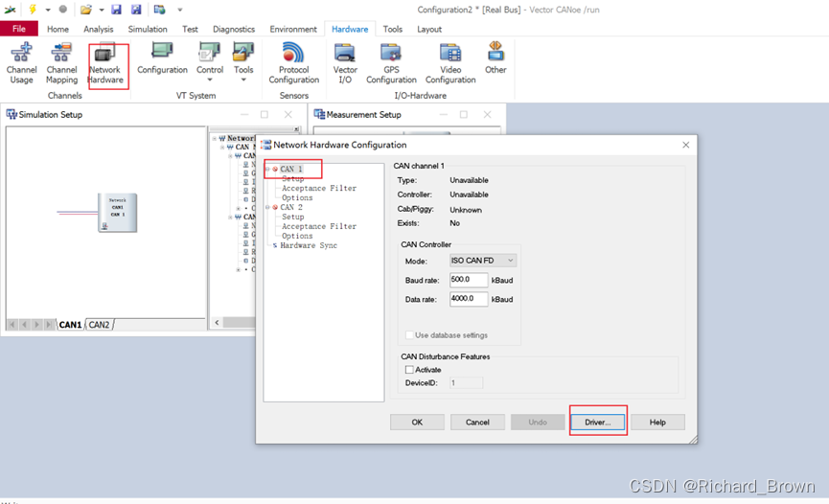Click the Measurement Setup window title icon
Viewport: 829px width, 504px height.
319,114
